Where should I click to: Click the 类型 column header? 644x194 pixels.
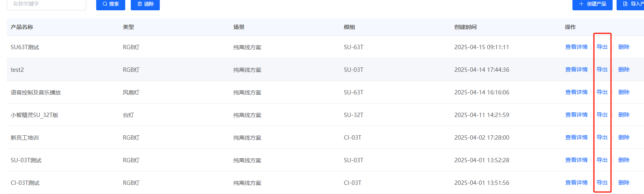[x=128, y=27]
